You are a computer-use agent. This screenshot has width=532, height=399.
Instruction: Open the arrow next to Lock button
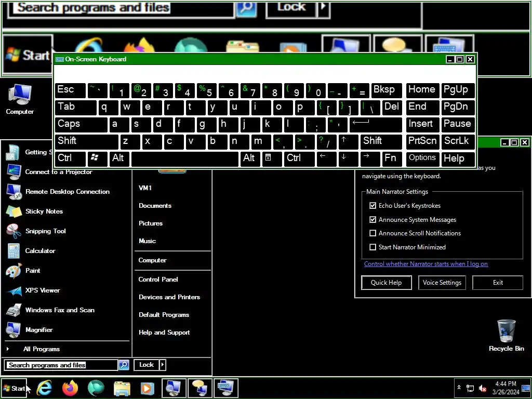coord(163,365)
